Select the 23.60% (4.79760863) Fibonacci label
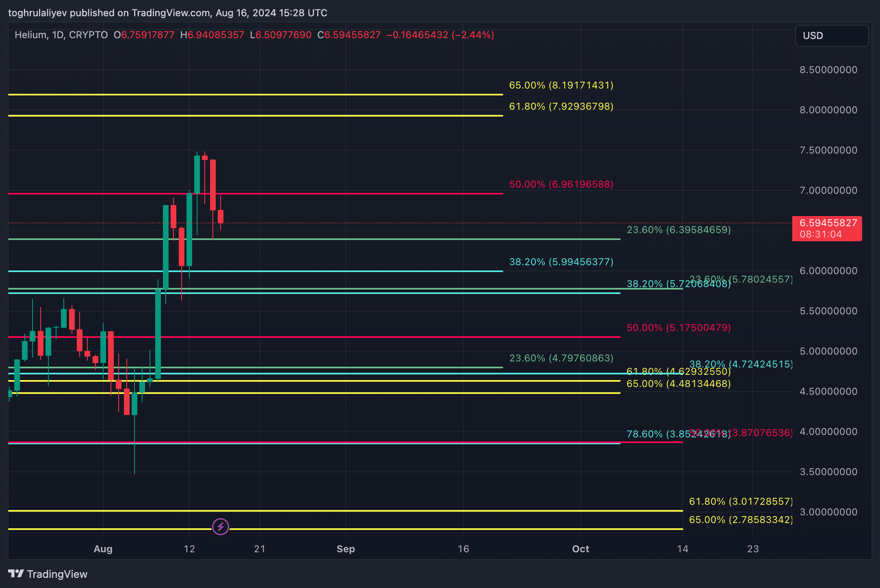 (x=561, y=358)
